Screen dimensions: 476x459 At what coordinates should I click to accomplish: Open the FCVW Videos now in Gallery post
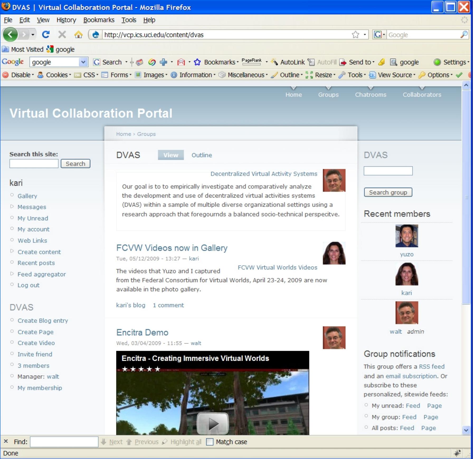pyautogui.click(x=172, y=248)
